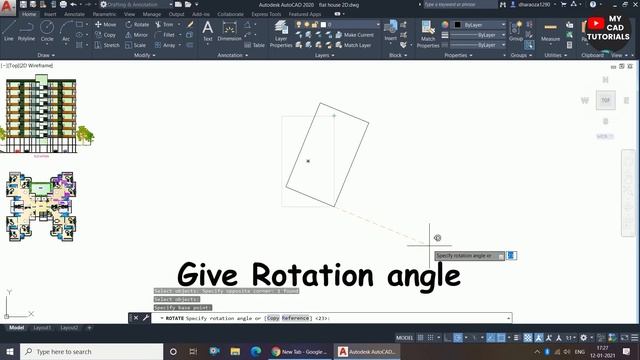The height and width of the screenshot is (360, 640).
Task: Expand the Properties panel
Action: (458, 55)
